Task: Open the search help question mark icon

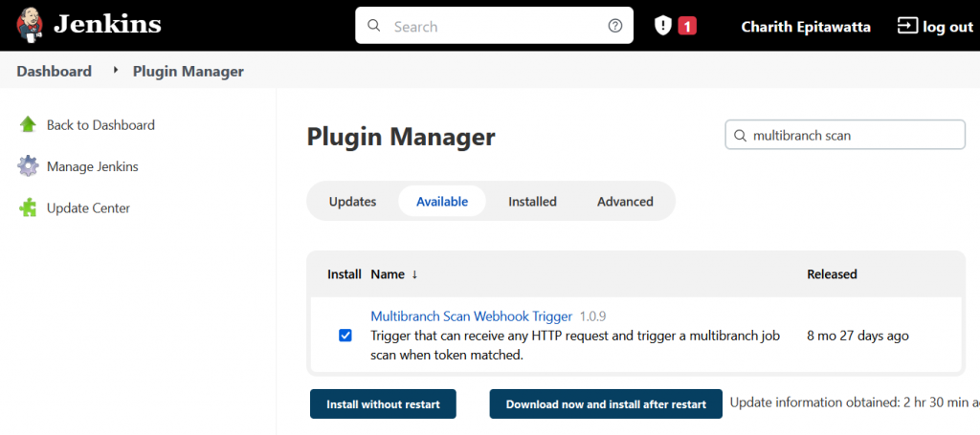Action: point(615,26)
